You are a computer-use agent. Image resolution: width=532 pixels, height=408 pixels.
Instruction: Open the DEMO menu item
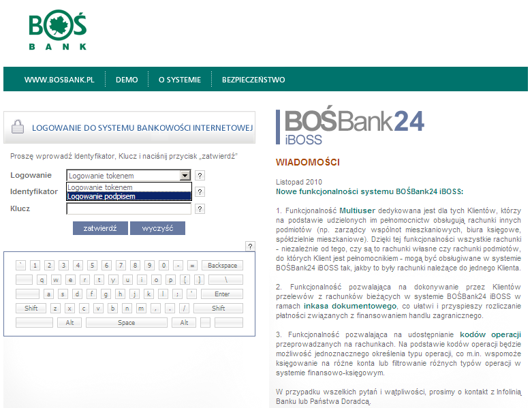tap(127, 80)
